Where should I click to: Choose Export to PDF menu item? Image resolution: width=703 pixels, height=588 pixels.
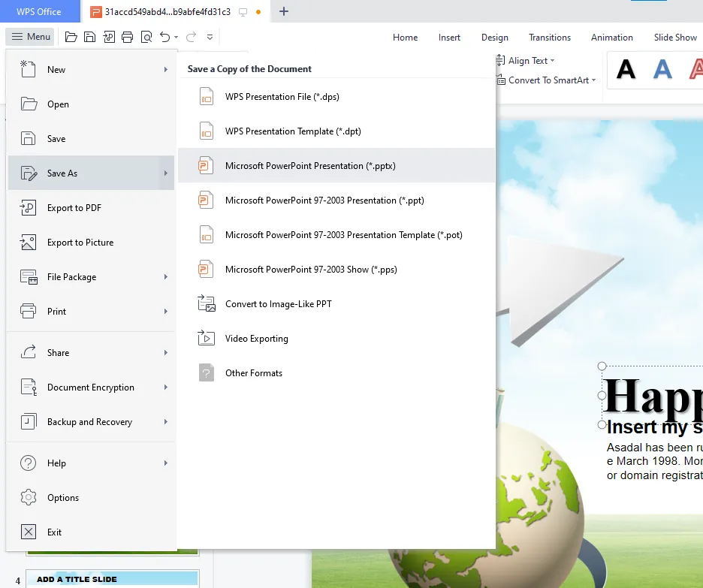pos(75,208)
